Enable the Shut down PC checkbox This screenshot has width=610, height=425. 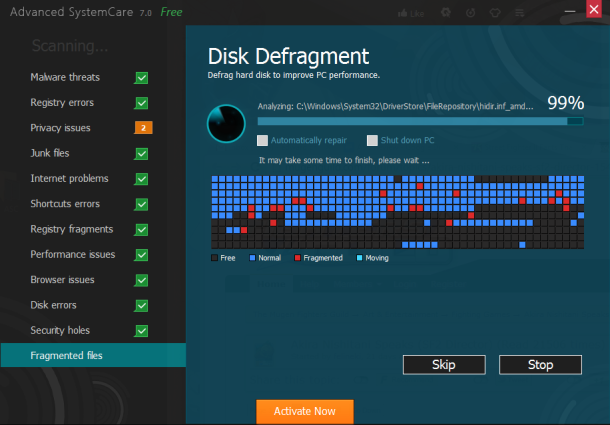point(372,140)
